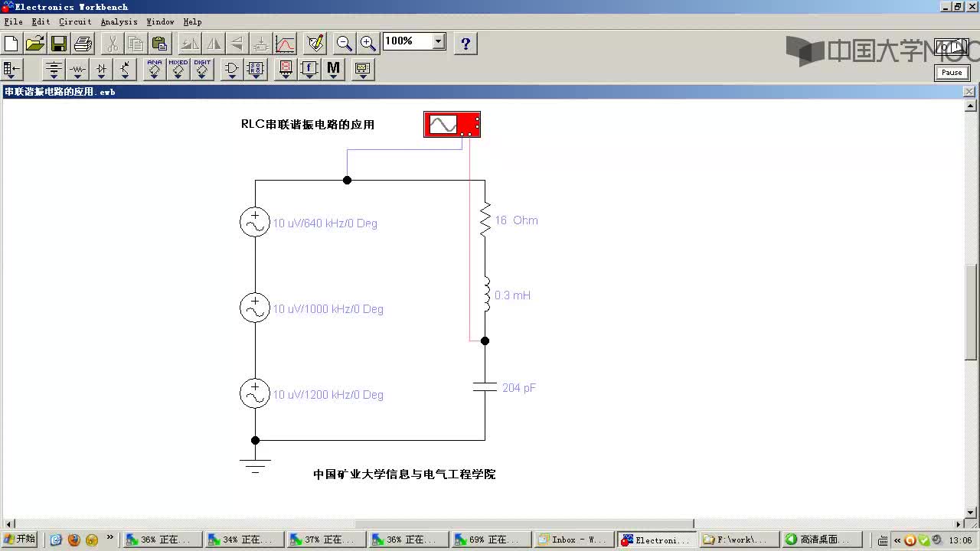Open the Help menu
Image resolution: width=980 pixels, height=551 pixels.
(x=192, y=21)
